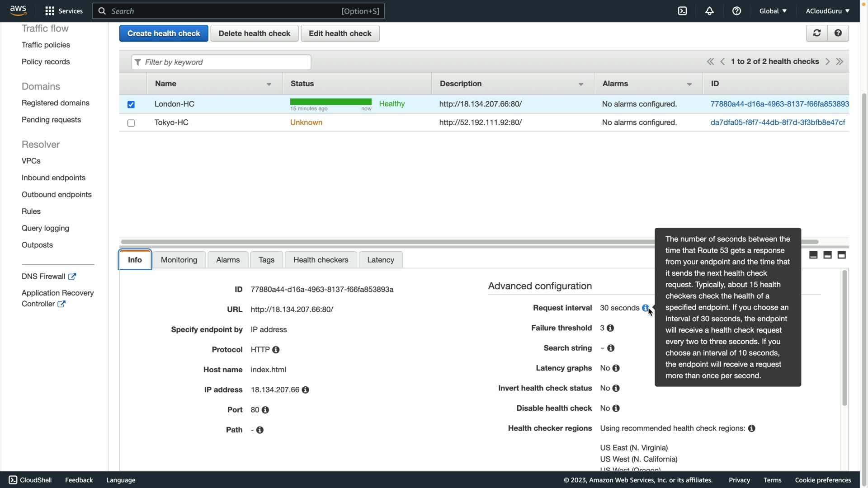The height and width of the screenshot is (488, 868).
Task: Click the refresh health checks icon
Action: click(x=816, y=33)
